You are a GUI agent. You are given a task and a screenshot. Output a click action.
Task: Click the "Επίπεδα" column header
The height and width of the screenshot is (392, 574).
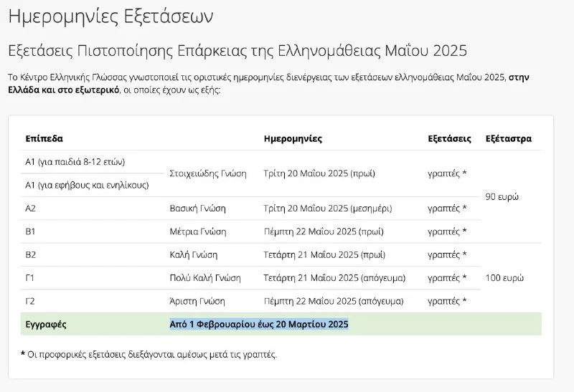tap(44, 138)
